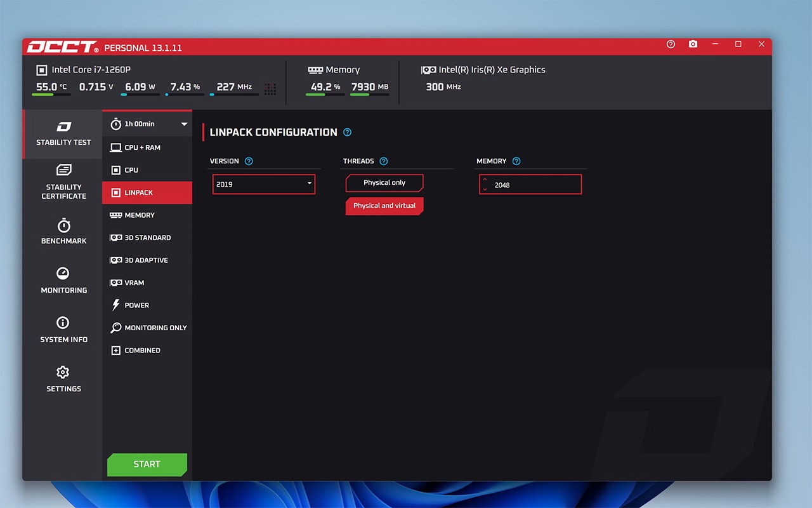The width and height of the screenshot is (812, 508).
Task: Increase the memory value with up arrow
Action: click(485, 180)
